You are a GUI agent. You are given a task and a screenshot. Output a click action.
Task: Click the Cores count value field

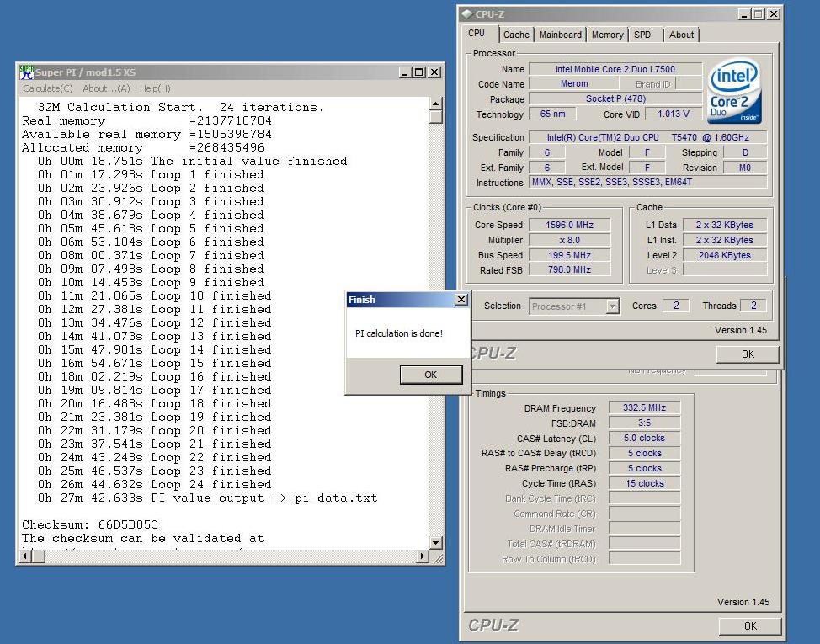click(676, 306)
